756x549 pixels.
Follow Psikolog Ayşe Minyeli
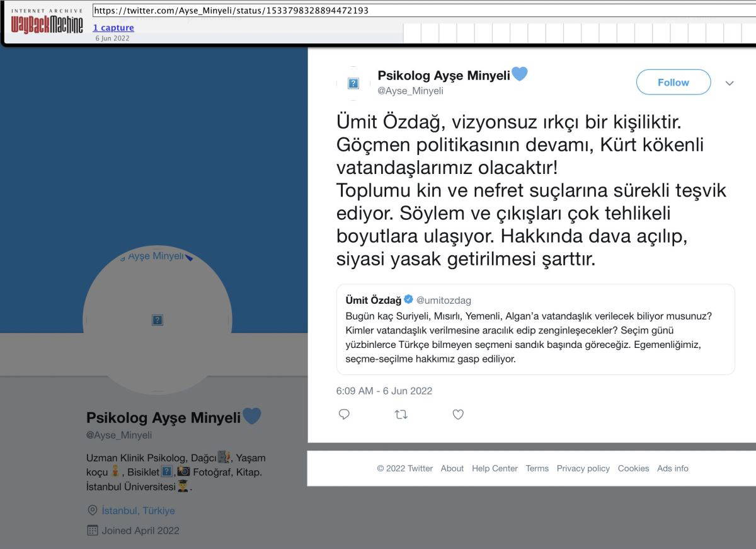tap(673, 83)
